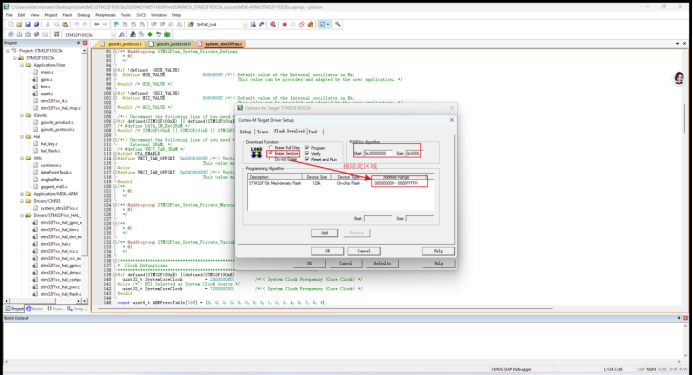Build the target with the build icon
Screen dimensions: 693x375
tap(19, 34)
